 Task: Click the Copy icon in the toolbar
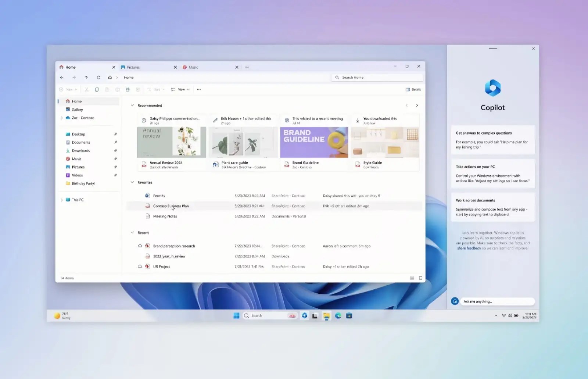(x=97, y=89)
